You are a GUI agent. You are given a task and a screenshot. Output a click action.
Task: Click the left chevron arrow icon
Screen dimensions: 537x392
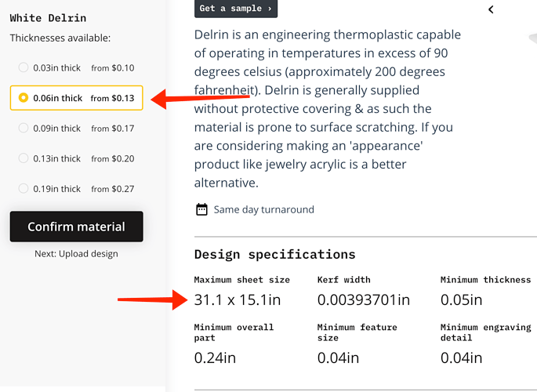coord(491,9)
